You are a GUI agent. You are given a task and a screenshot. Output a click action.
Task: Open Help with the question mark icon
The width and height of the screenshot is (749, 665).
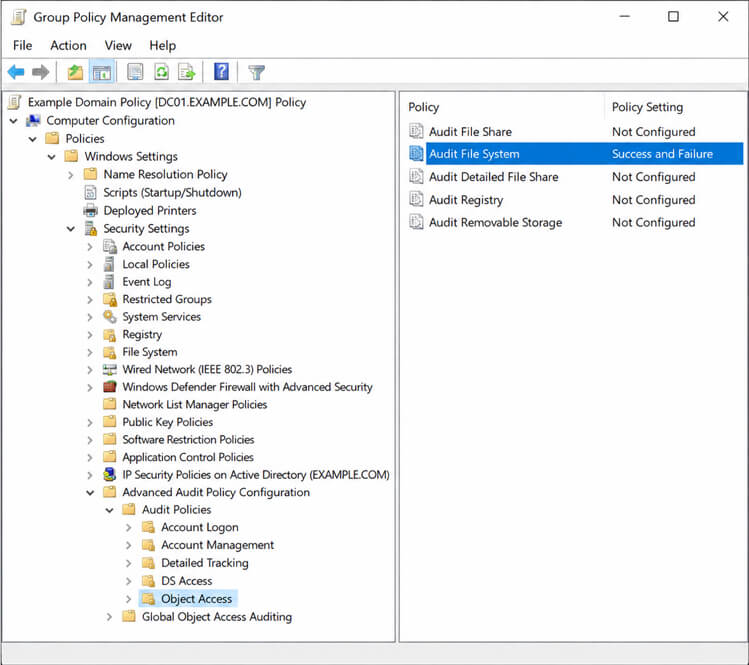click(221, 72)
